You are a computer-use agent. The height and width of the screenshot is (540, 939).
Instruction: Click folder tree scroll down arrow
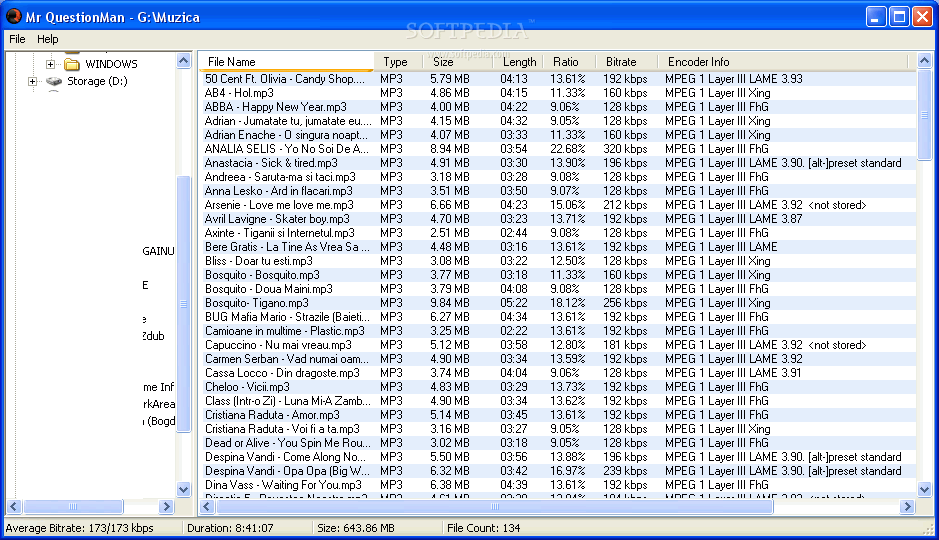[183, 489]
